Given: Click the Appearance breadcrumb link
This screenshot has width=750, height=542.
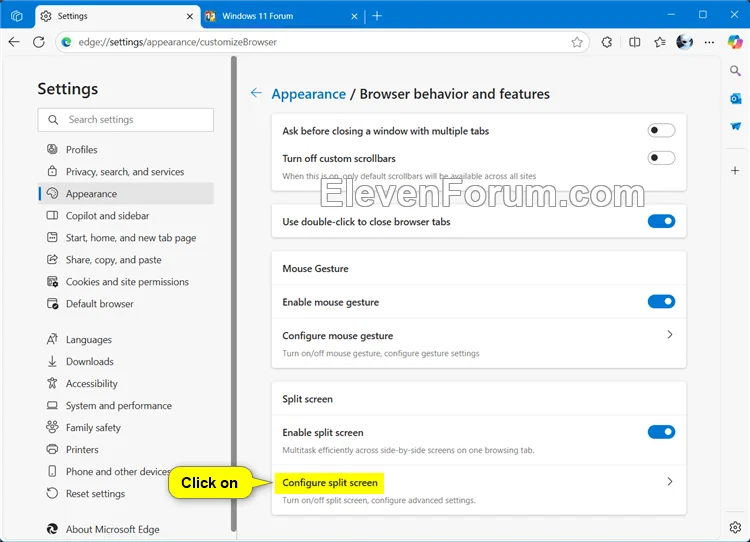Looking at the screenshot, I should (309, 94).
